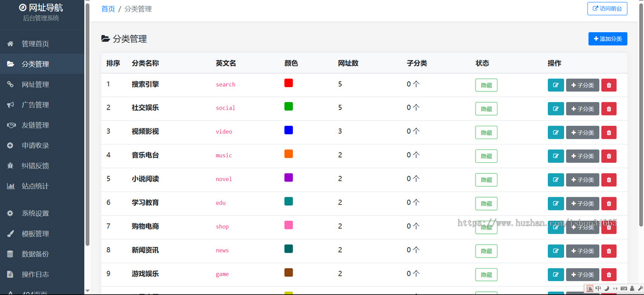This screenshot has height=295, width=644.
Task: Add 子分类 to 搜索引擎
Action: pyautogui.click(x=583, y=85)
